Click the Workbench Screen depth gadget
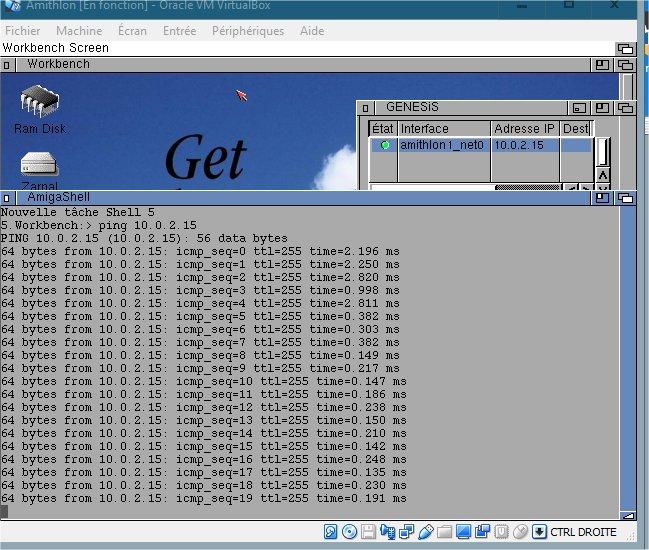The height and width of the screenshot is (550, 649). coord(625,48)
